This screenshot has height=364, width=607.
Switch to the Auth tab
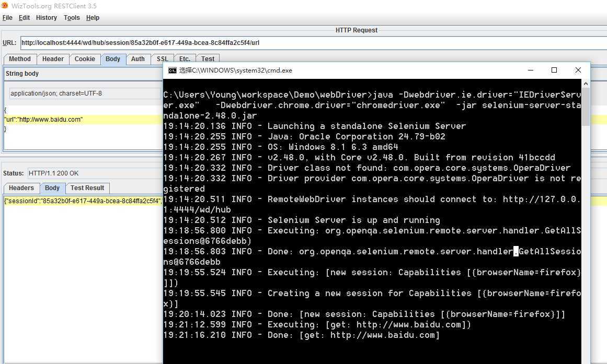click(138, 59)
